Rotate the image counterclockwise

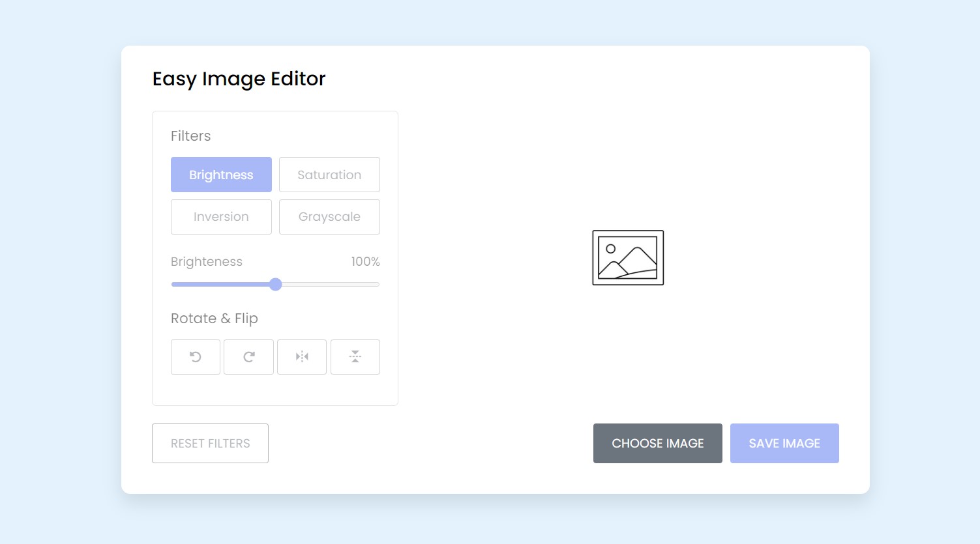(x=195, y=356)
